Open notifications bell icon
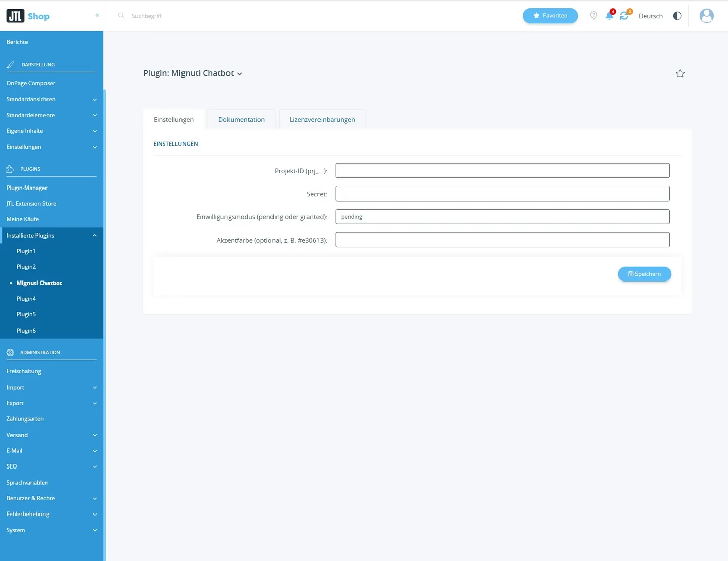Screen dimensions: 728x561 point(610,15)
